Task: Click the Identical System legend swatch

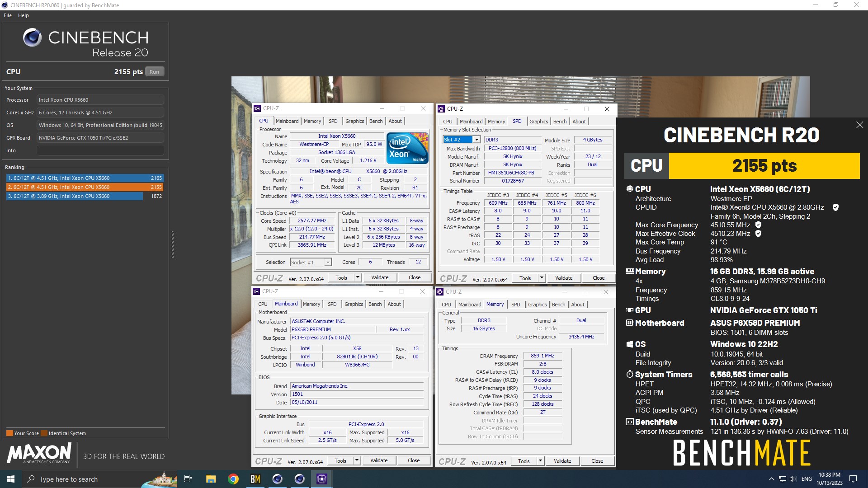Action: [x=44, y=433]
